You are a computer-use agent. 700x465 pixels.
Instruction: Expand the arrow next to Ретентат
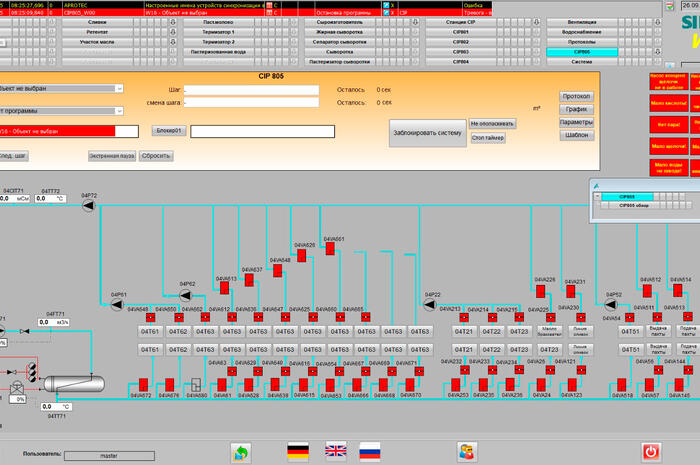click(x=173, y=32)
